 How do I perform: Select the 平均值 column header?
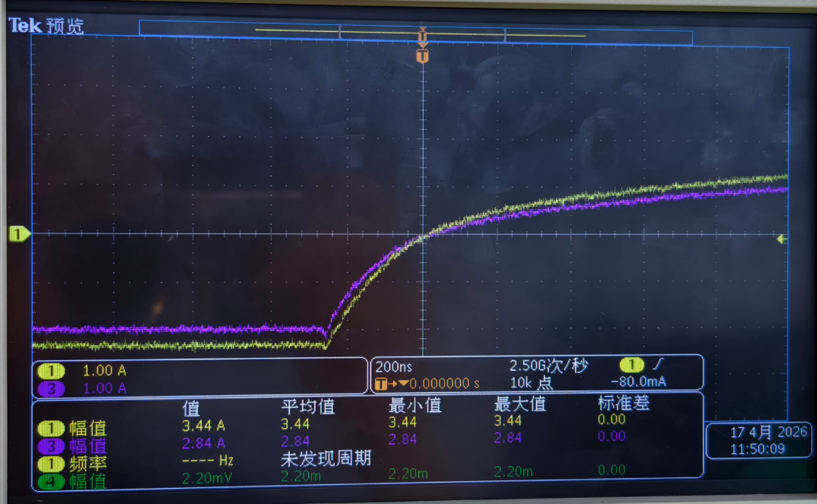tap(307, 406)
